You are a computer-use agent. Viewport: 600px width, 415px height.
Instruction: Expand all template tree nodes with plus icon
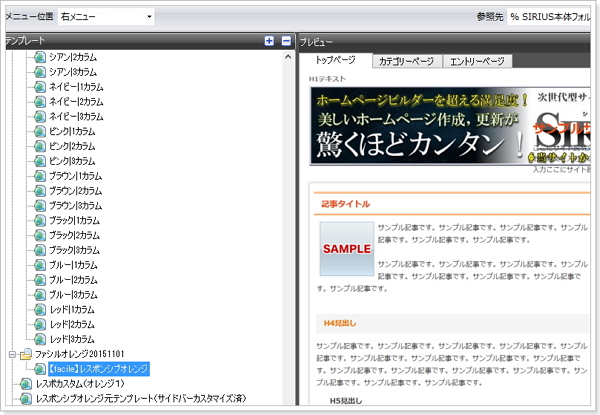[x=269, y=41]
